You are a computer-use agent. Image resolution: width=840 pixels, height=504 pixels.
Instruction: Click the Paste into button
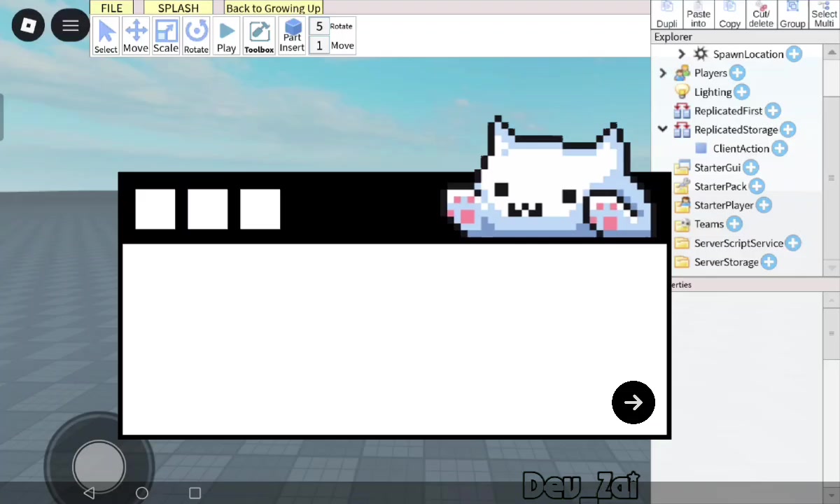pyautogui.click(x=699, y=15)
